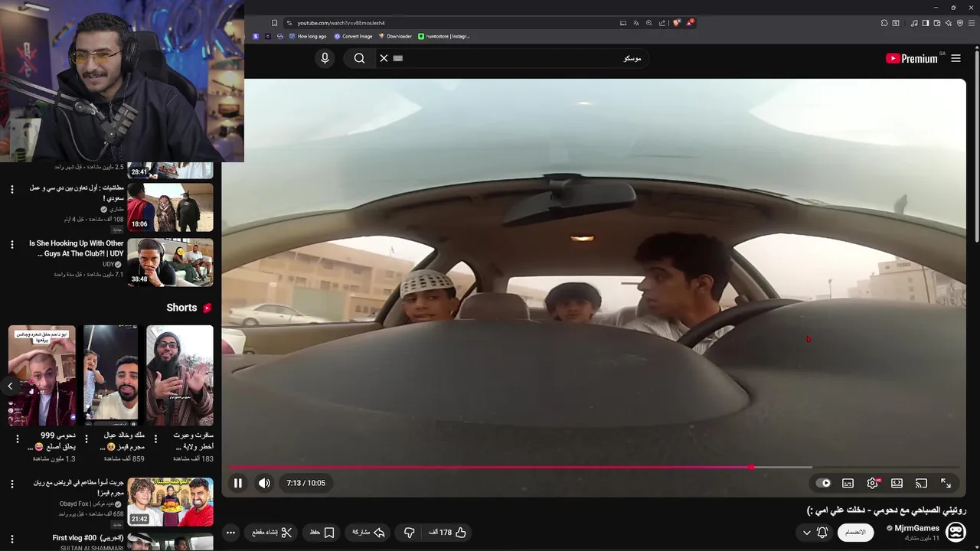Toggle the browser sidebar panel icon
The height and width of the screenshot is (551, 980).
[x=926, y=23]
